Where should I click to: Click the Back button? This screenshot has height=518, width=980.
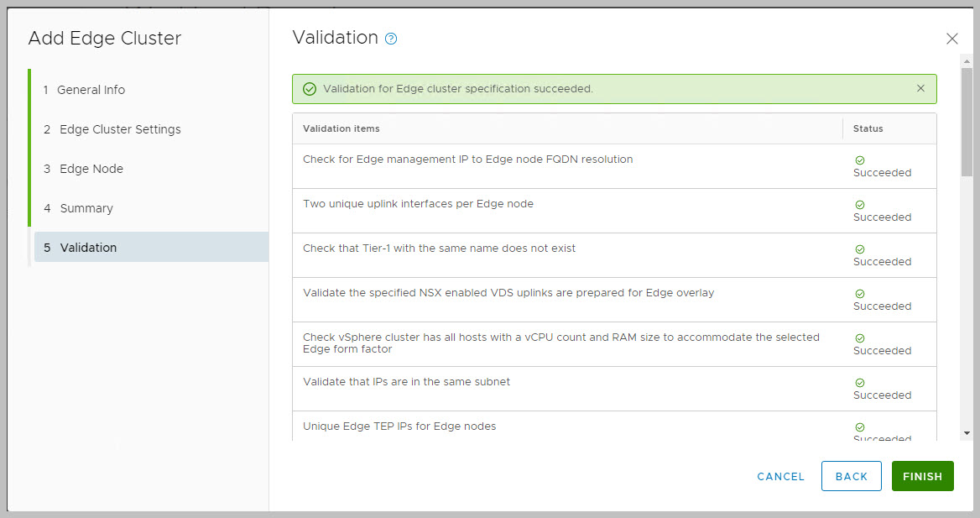click(x=851, y=476)
